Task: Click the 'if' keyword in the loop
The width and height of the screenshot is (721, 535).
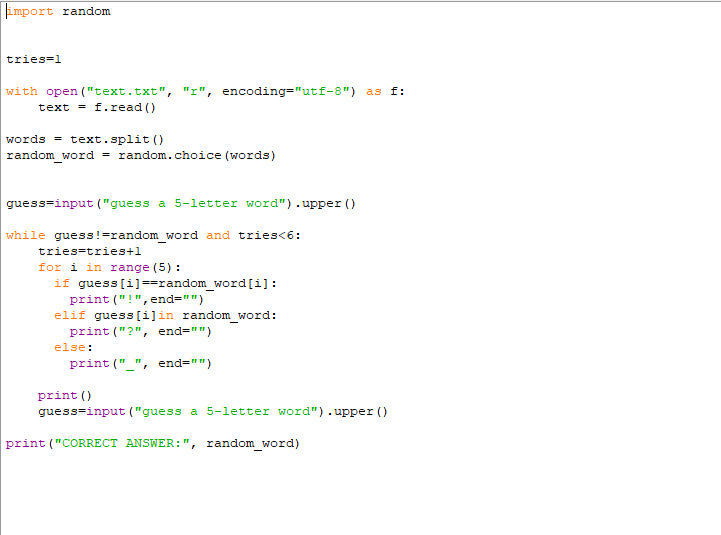Action: pyautogui.click(x=61, y=284)
